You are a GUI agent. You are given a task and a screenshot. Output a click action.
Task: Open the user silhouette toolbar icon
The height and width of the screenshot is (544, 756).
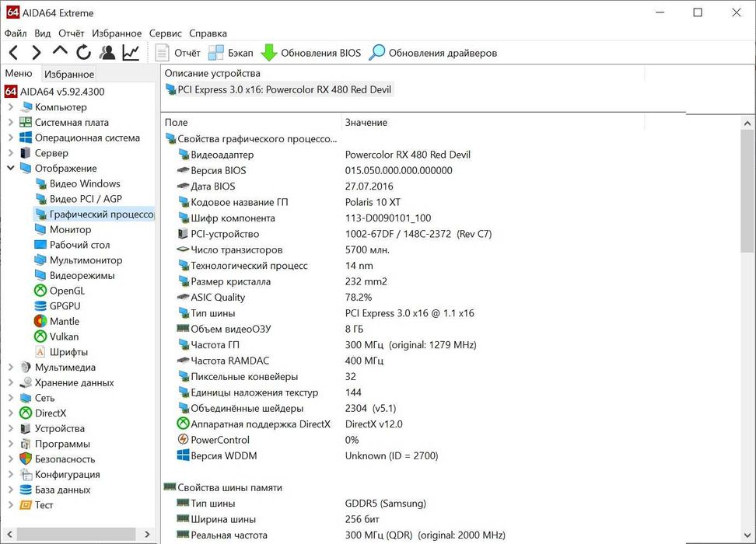point(107,53)
